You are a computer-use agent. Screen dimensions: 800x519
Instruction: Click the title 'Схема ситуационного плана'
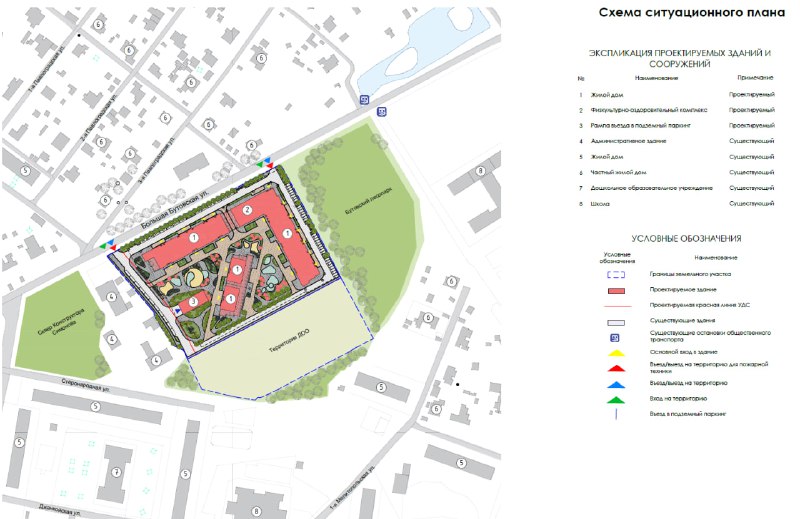692,13
